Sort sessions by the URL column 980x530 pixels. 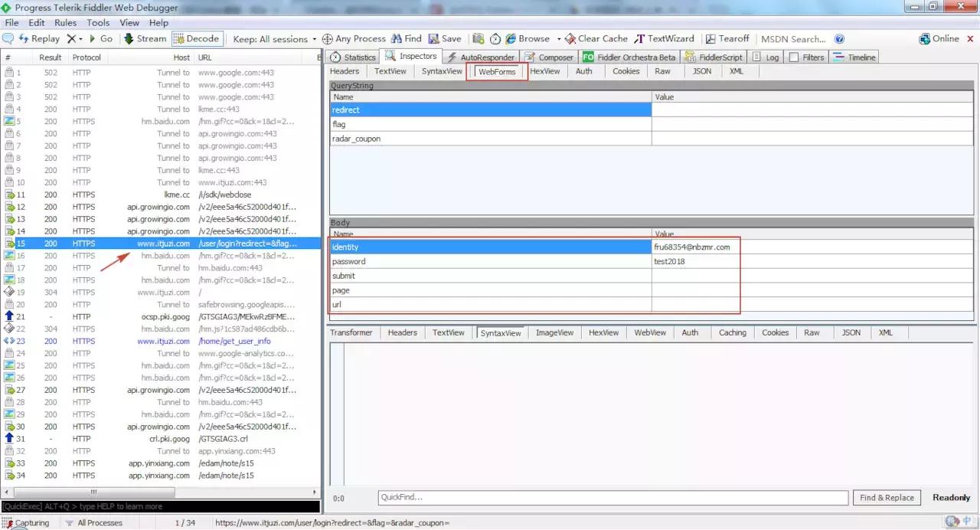(255, 57)
